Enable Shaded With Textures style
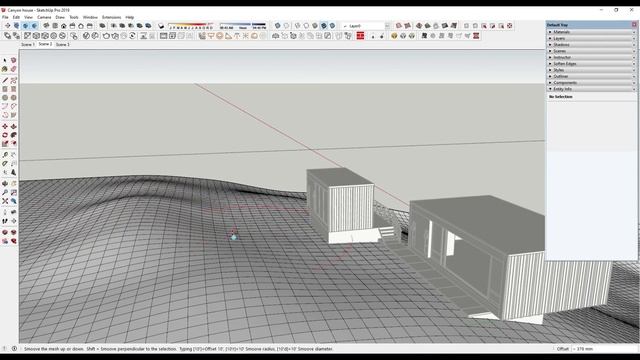This screenshot has width=640, height=360. 324,26
